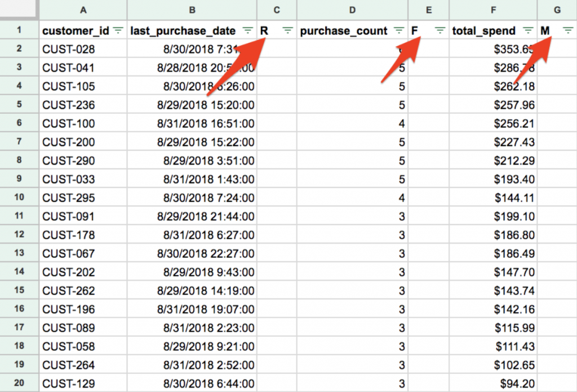577x392 pixels.
Task: Open filter menu for purchase_count column
Action: tap(399, 30)
